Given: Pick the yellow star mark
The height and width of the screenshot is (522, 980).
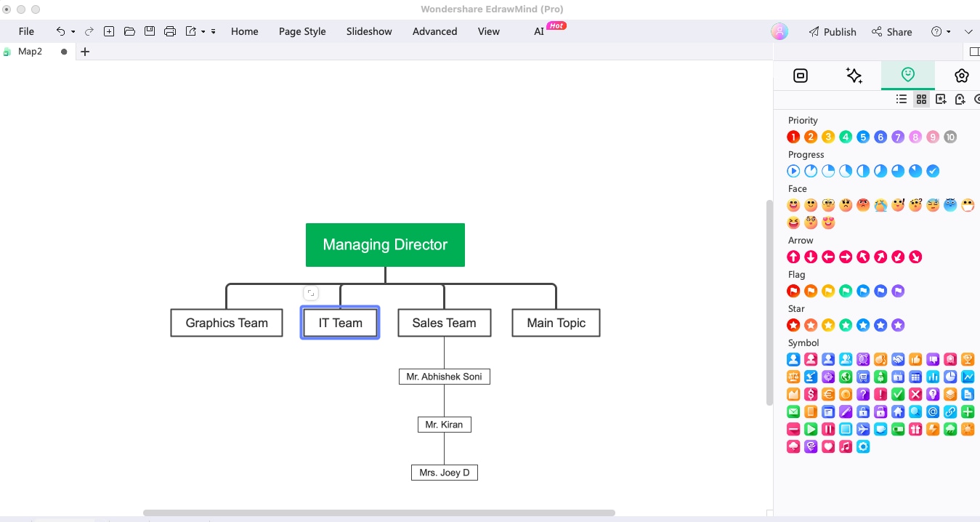Looking at the screenshot, I should pos(828,325).
